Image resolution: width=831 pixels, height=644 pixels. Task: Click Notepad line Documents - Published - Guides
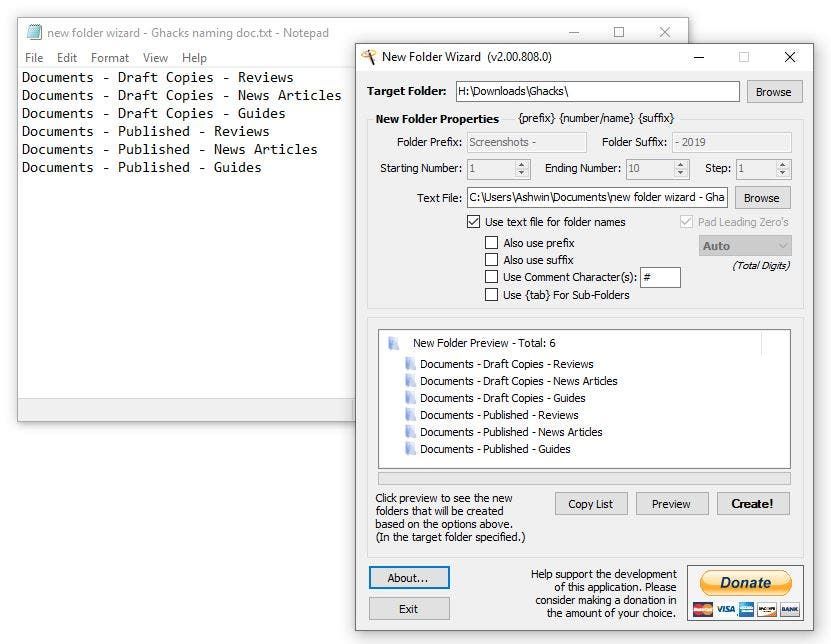(x=142, y=167)
